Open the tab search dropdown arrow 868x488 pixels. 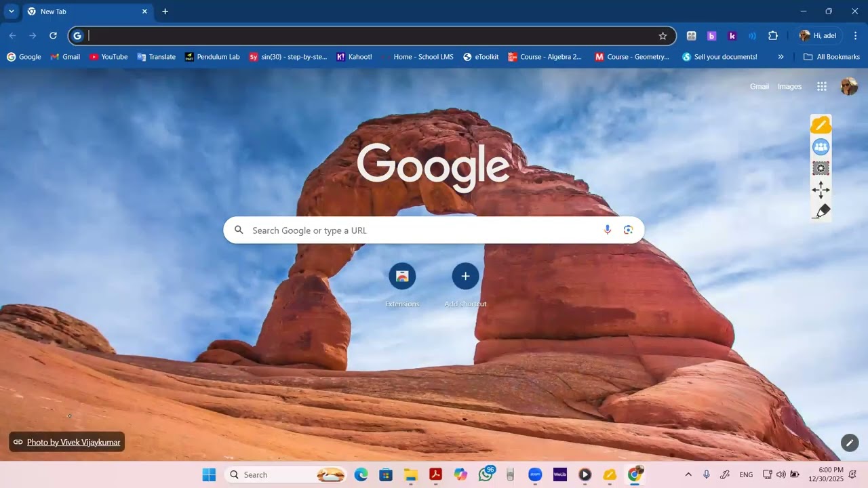pos(12,12)
